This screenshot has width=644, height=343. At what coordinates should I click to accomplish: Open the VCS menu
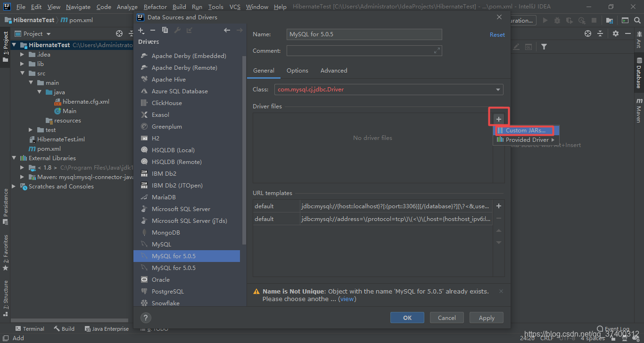(235, 7)
